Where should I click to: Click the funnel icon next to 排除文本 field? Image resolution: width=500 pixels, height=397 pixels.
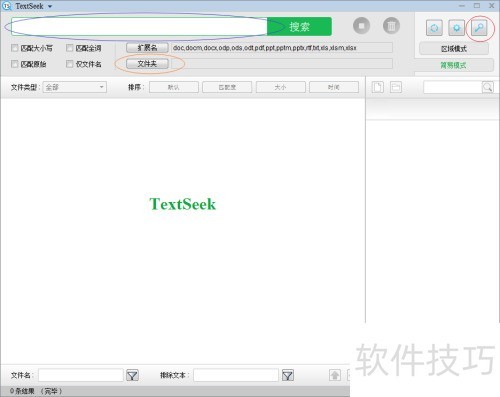[288, 376]
